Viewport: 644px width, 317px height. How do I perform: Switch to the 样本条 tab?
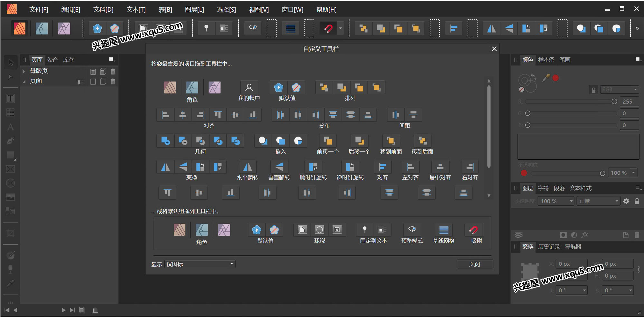pos(546,60)
